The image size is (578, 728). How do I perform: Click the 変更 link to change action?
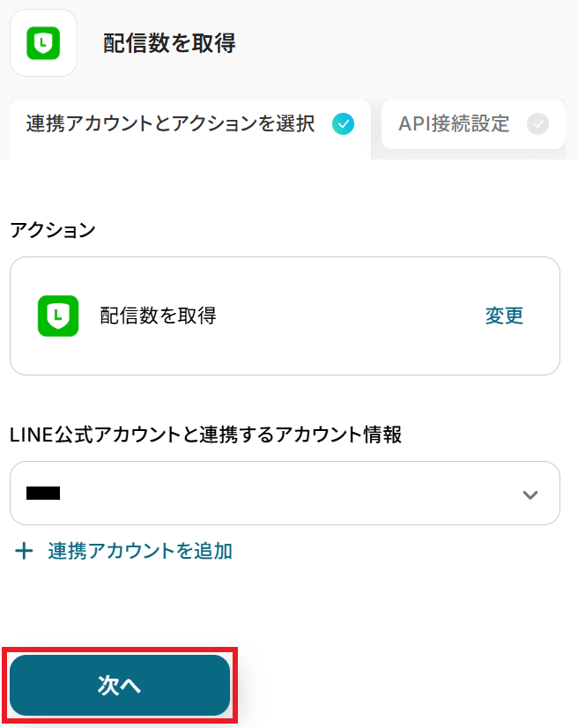[504, 316]
